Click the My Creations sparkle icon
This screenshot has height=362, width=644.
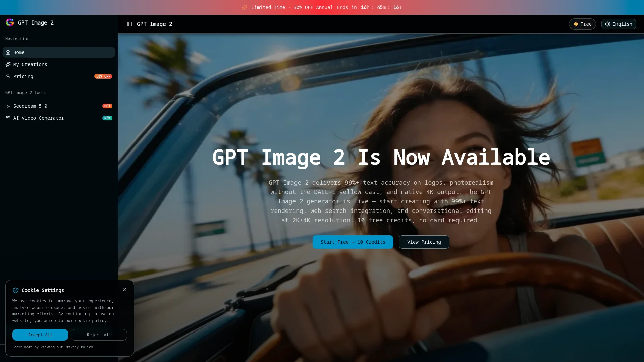pos(8,64)
